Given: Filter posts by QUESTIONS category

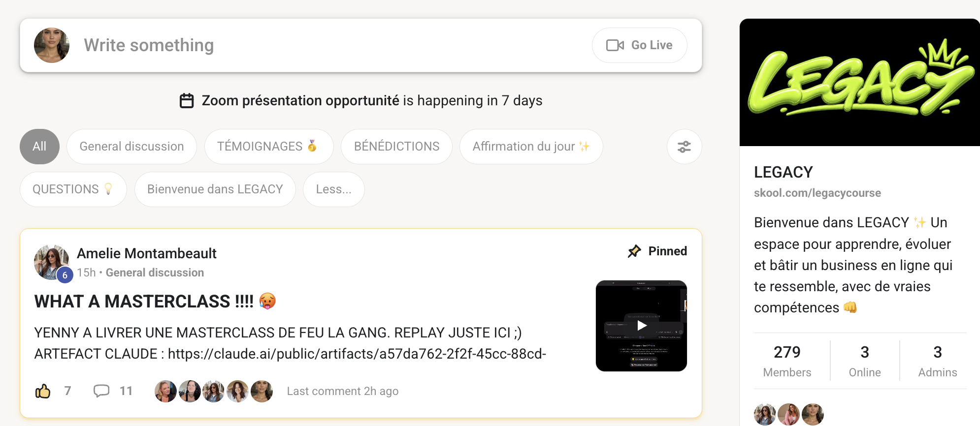Looking at the screenshot, I should pos(73,189).
